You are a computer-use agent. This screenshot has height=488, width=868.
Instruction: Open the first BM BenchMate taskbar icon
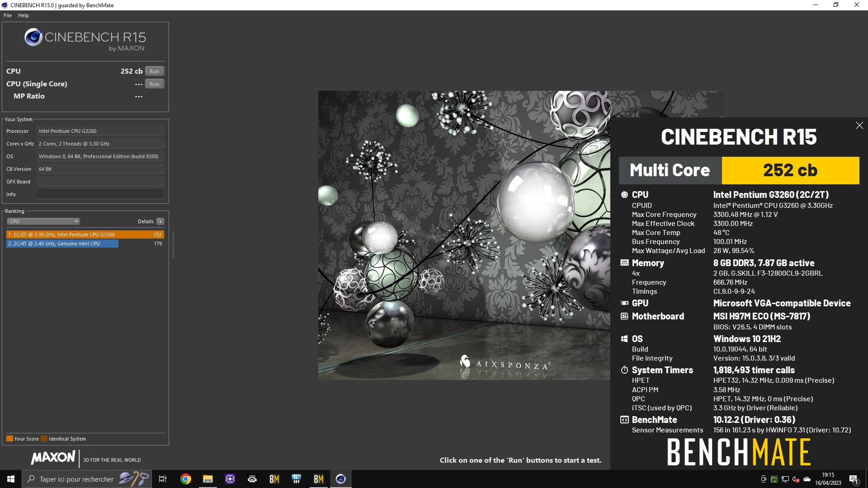(x=274, y=479)
